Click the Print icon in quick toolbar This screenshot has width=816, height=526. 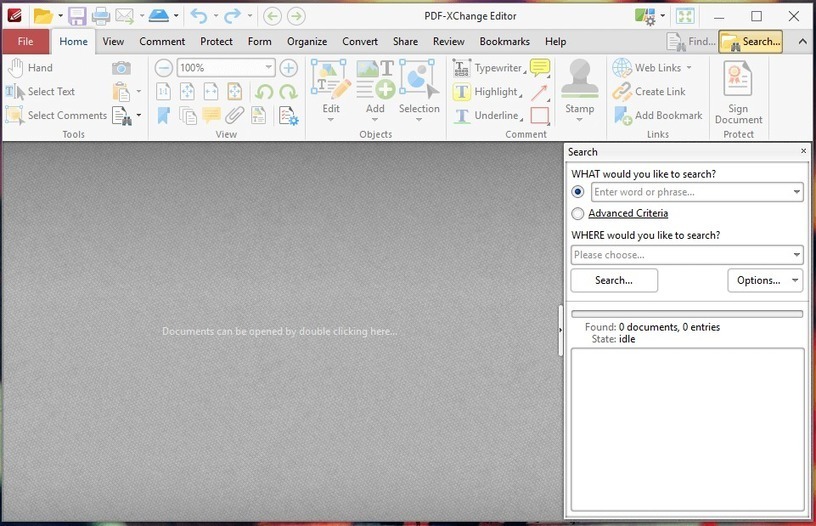[101, 16]
